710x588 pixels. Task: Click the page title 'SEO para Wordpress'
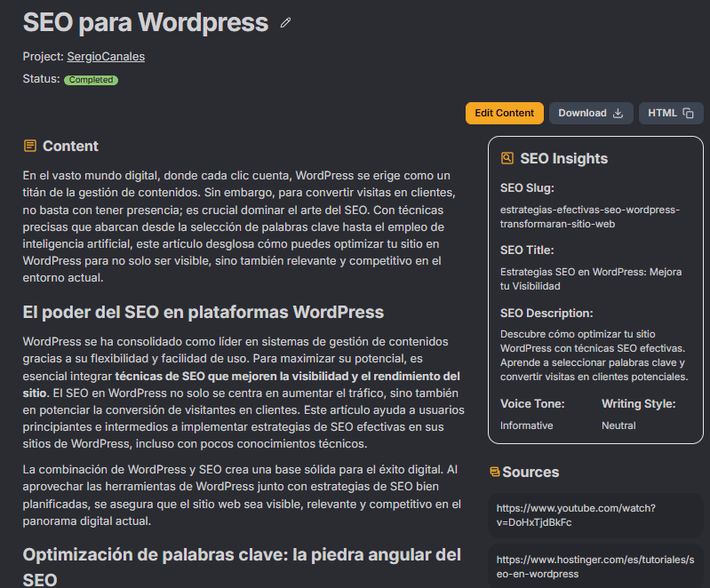146,22
